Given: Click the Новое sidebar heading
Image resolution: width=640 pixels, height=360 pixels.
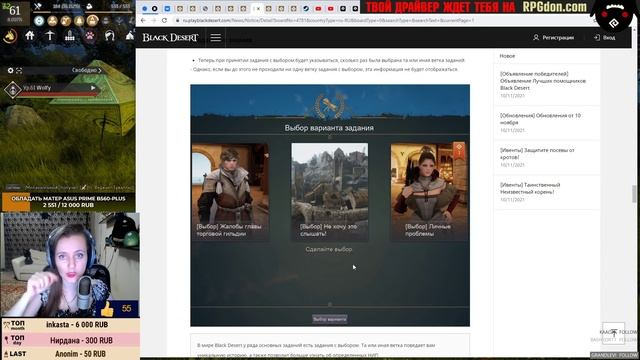Looking at the screenshot, I should 507,56.
